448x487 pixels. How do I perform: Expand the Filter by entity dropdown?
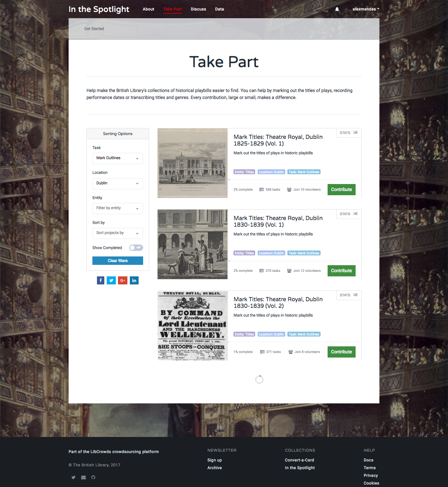[x=118, y=208]
